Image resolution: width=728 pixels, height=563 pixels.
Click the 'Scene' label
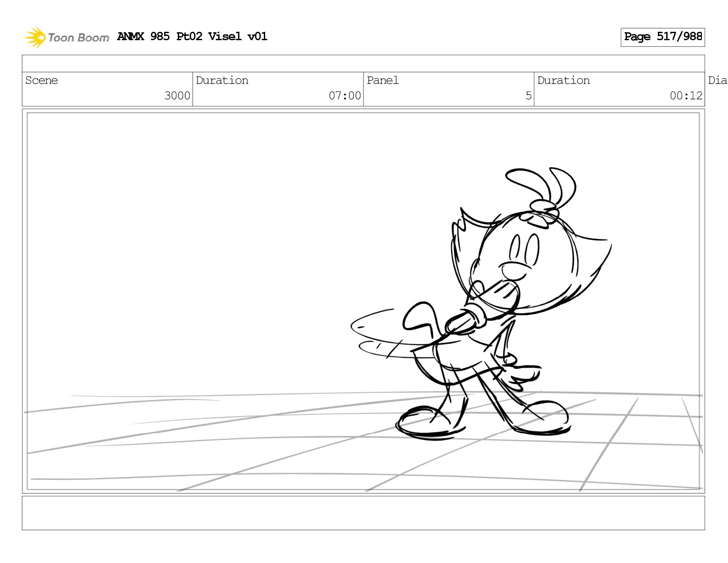click(41, 80)
